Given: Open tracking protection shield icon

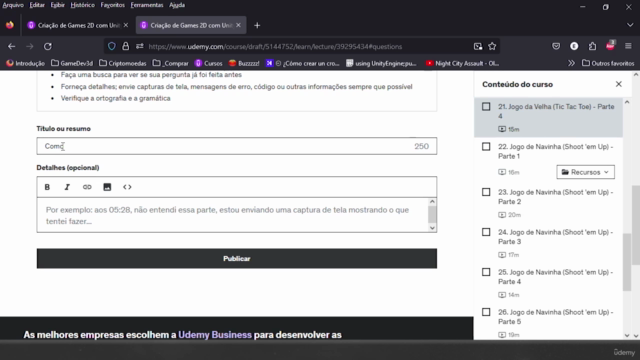Looking at the screenshot, I should pos(111,47).
